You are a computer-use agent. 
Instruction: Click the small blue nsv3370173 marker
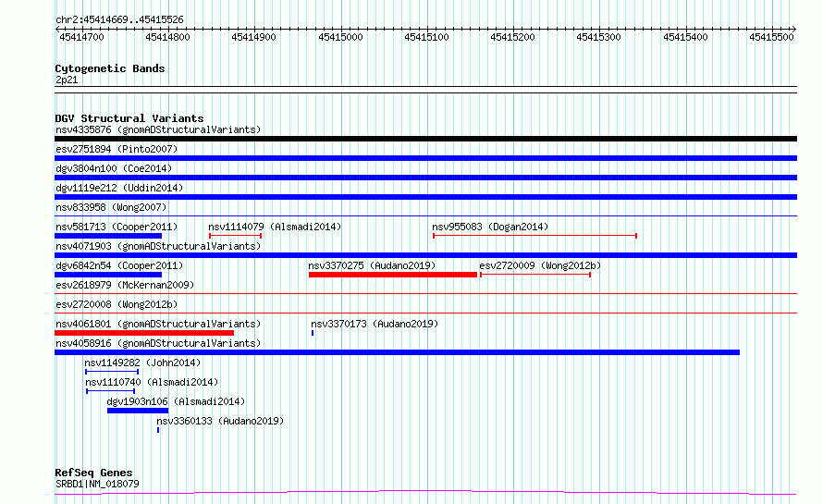pos(313,333)
